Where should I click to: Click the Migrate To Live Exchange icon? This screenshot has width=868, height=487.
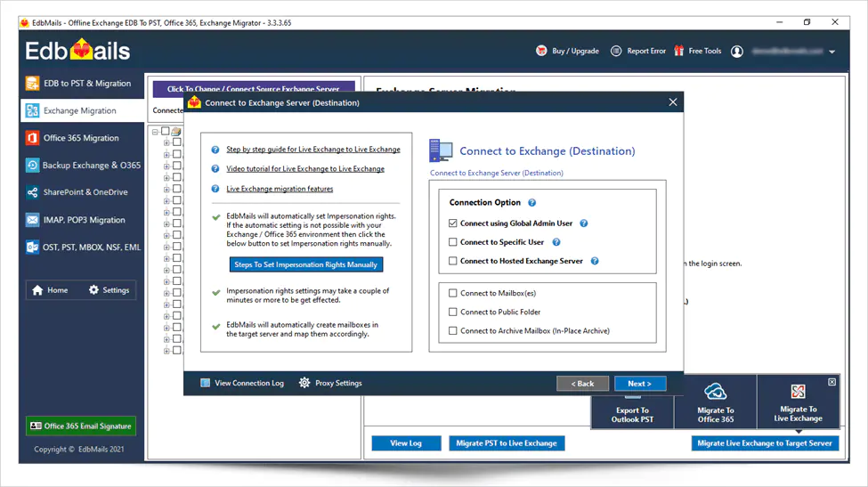click(799, 392)
